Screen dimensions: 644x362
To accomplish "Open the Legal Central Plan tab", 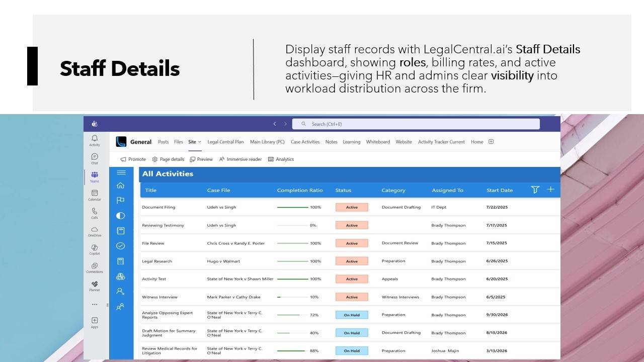I will pos(225,142).
